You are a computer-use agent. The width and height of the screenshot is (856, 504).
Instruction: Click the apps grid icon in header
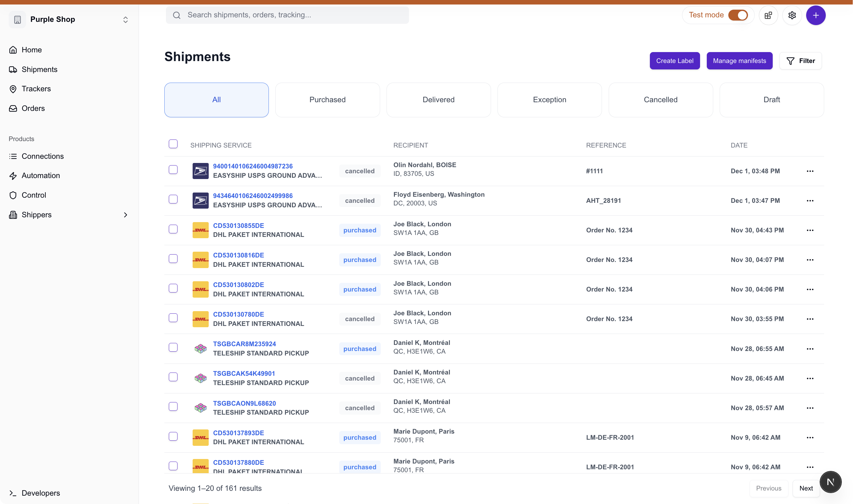pos(768,15)
